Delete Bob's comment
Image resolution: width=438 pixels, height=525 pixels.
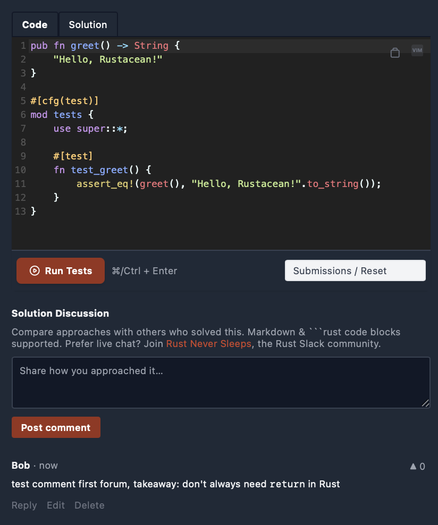[x=89, y=505]
